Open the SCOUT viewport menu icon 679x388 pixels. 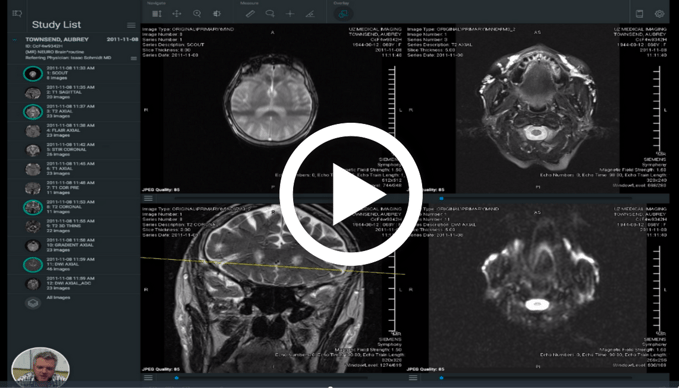tap(148, 198)
